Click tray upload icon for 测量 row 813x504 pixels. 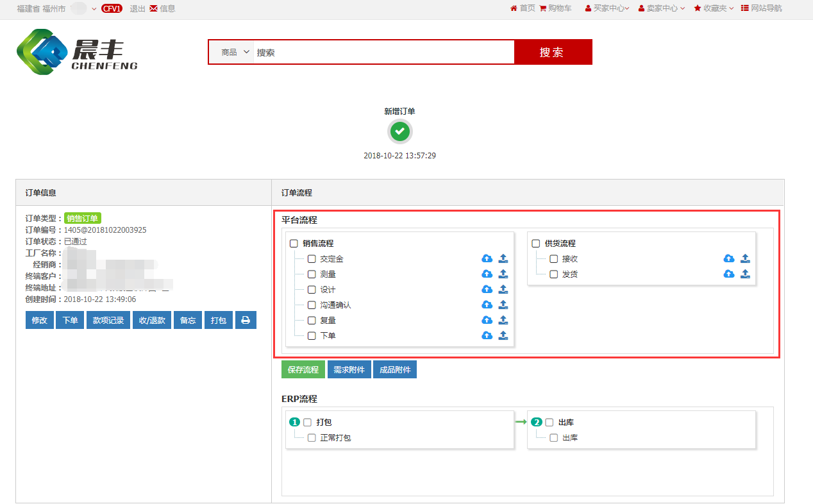[503, 274]
